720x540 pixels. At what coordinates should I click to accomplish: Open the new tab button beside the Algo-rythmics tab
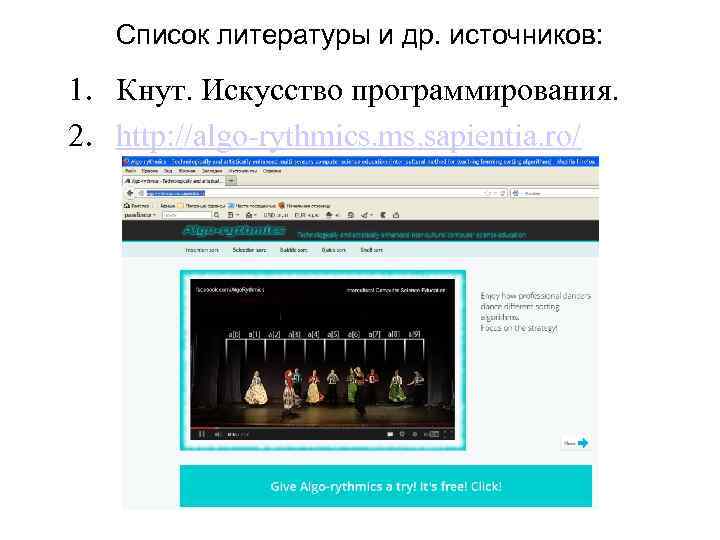(x=231, y=181)
